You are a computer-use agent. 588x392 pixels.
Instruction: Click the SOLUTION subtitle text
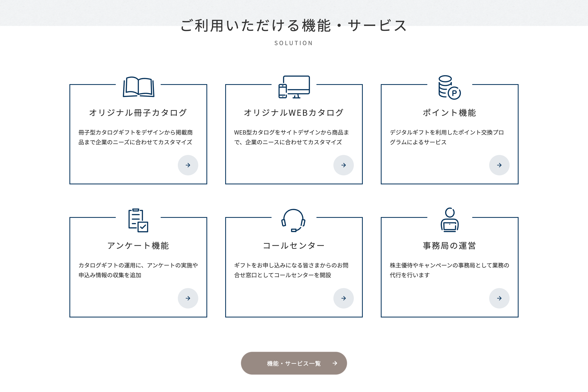(294, 43)
